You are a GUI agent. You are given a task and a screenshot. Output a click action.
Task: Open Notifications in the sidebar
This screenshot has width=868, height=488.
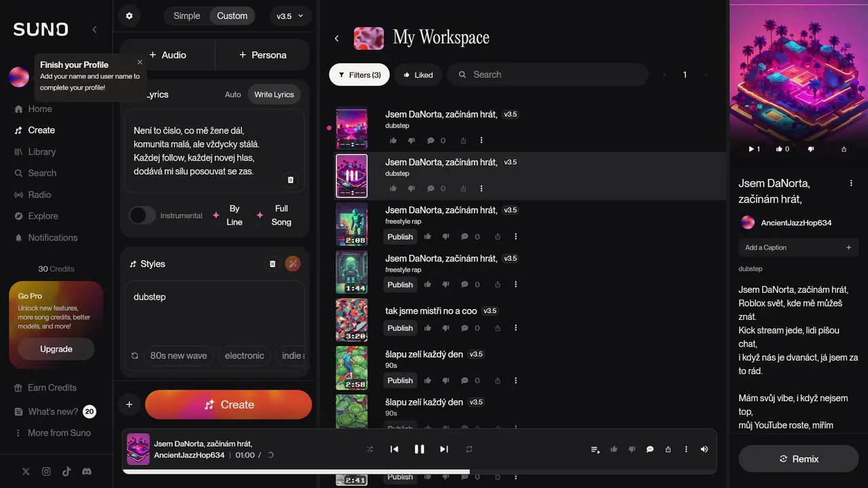tap(46, 238)
